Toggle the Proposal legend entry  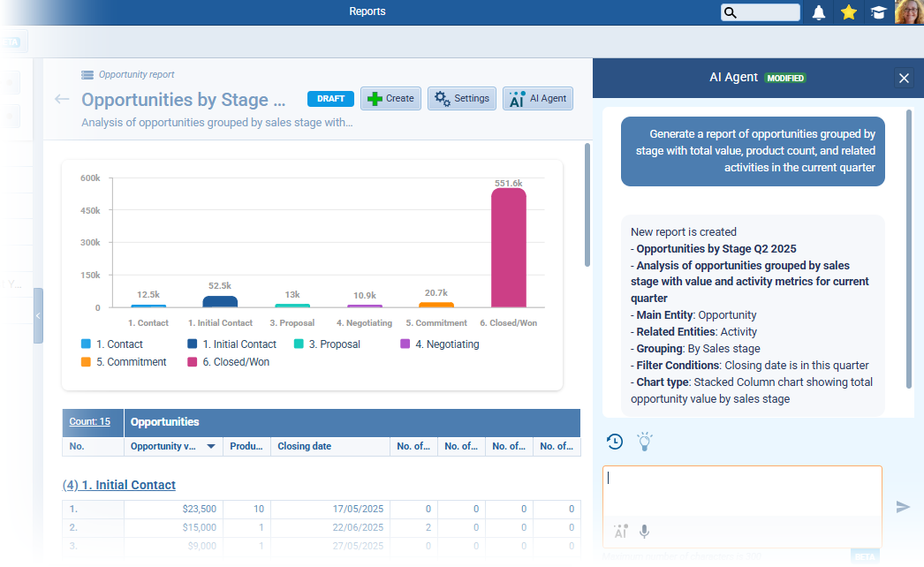click(x=334, y=344)
